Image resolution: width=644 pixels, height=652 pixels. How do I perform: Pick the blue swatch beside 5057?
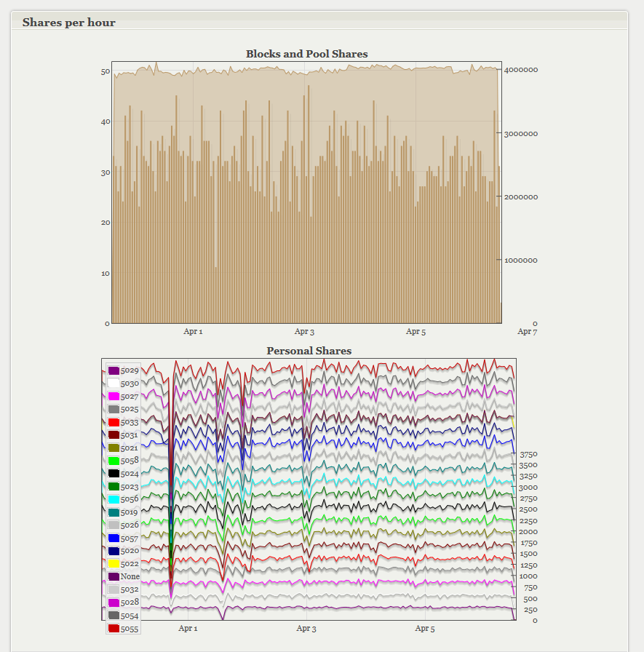(114, 538)
